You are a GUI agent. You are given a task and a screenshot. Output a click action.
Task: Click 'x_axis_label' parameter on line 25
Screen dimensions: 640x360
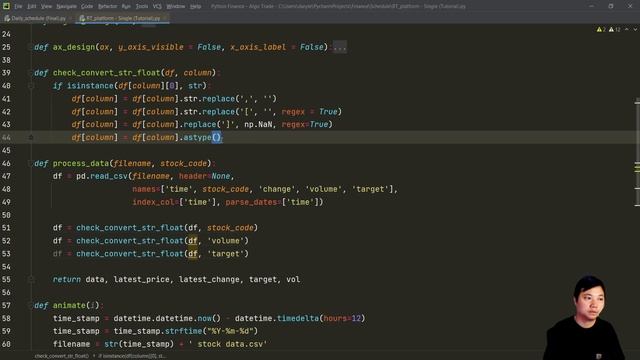click(x=258, y=47)
